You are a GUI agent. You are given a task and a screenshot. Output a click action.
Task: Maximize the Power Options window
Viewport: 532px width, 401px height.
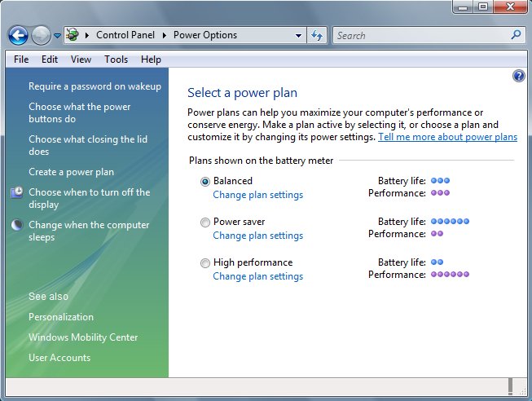point(483,7)
